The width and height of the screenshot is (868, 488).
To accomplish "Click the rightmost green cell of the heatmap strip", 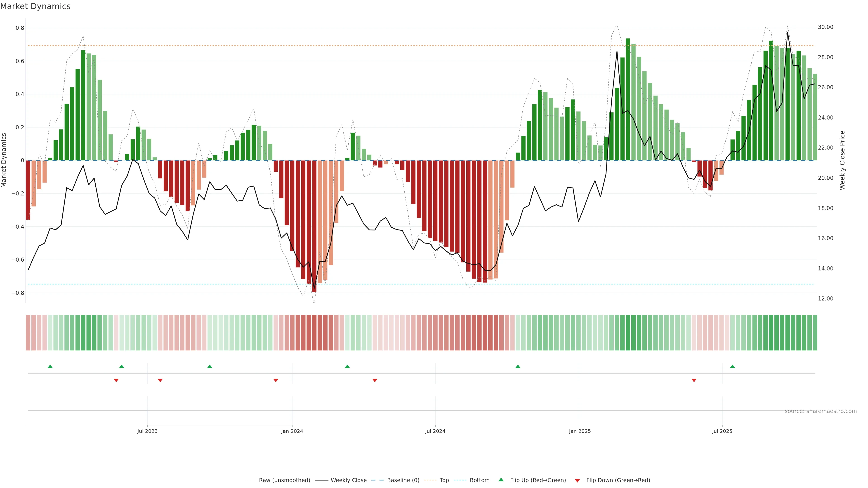I will coord(815,333).
